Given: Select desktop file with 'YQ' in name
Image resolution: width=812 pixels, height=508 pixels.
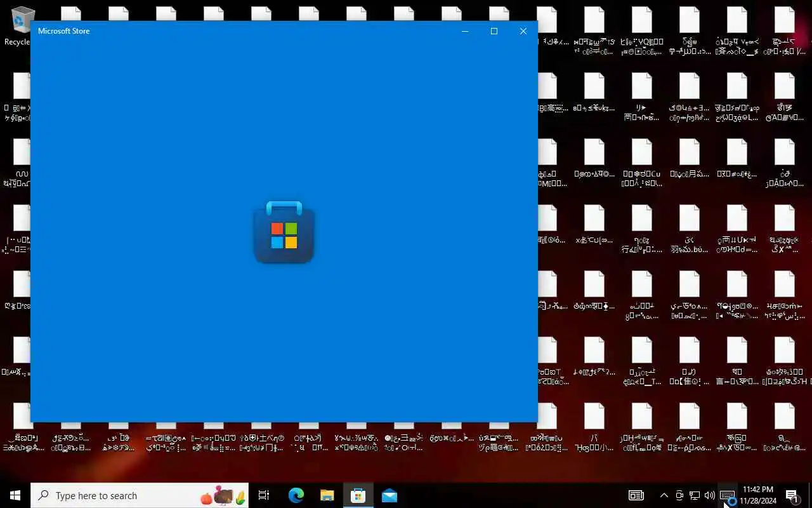Looking at the screenshot, I should (641, 32).
